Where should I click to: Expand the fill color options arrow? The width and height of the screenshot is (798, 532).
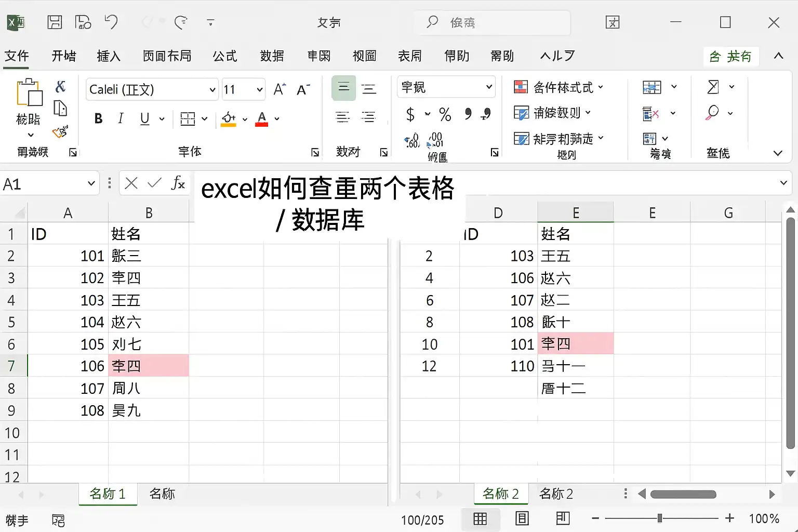pyautogui.click(x=245, y=119)
